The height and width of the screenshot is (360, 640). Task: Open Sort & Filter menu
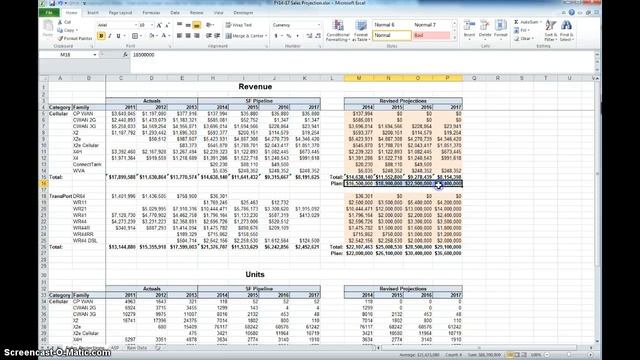point(551,30)
